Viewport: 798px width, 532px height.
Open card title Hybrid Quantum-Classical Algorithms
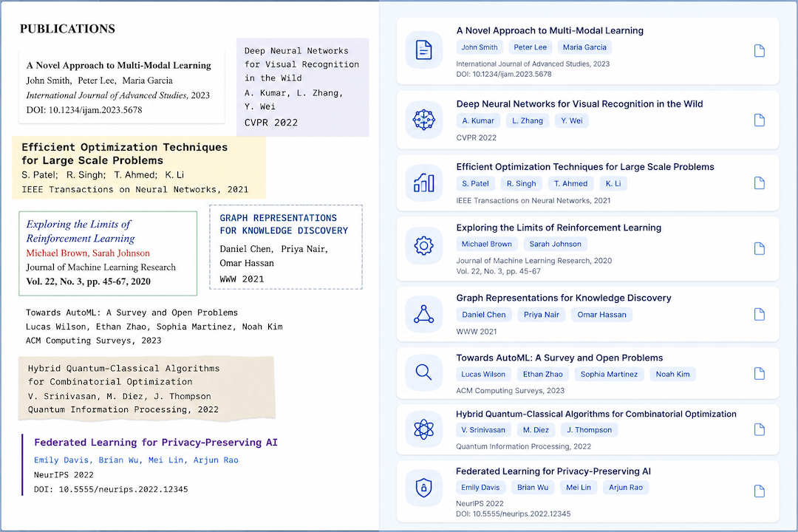[x=596, y=414]
